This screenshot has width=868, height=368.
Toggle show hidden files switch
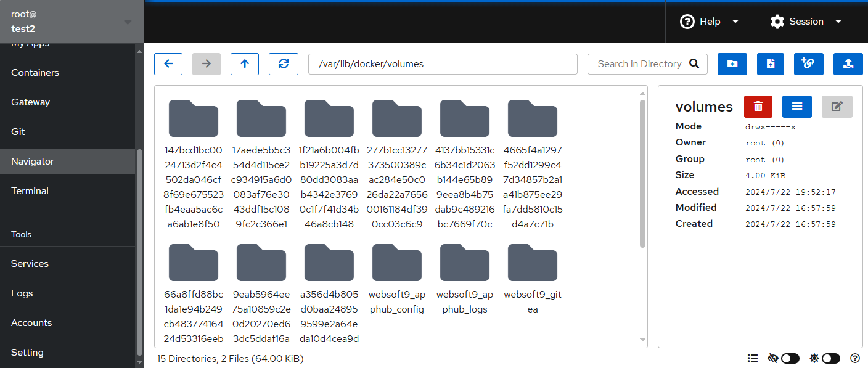click(x=790, y=358)
